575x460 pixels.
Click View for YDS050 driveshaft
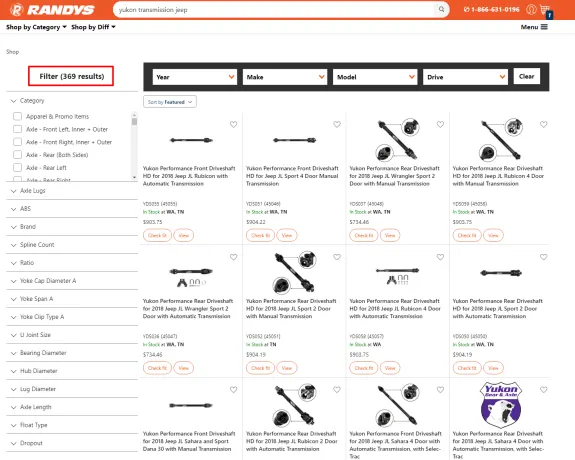pos(493,368)
